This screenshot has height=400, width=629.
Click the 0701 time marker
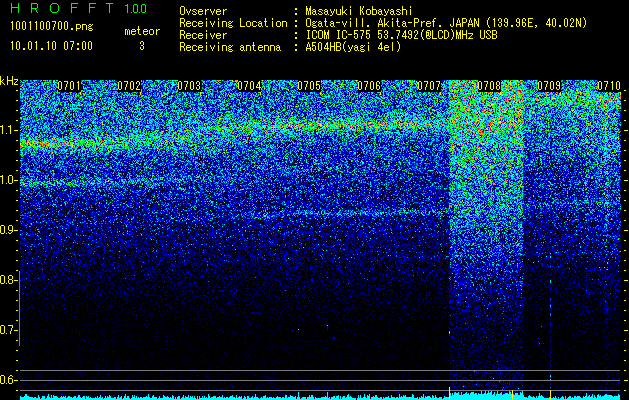[x=69, y=86]
